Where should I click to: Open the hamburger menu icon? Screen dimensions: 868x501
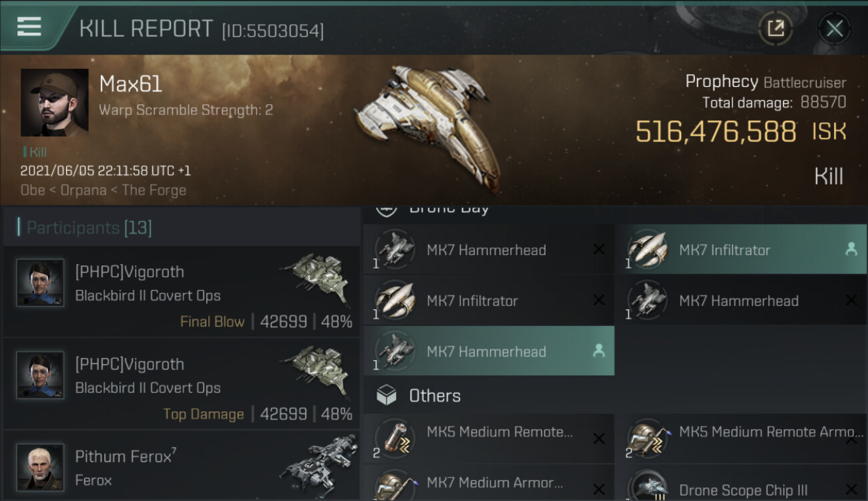coord(29,27)
